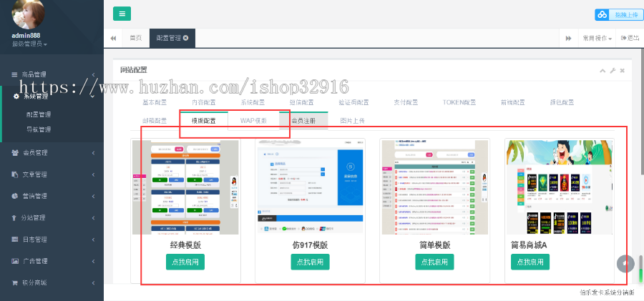Enable the 经典模版 template
This screenshot has width=644, height=301.
(185, 262)
